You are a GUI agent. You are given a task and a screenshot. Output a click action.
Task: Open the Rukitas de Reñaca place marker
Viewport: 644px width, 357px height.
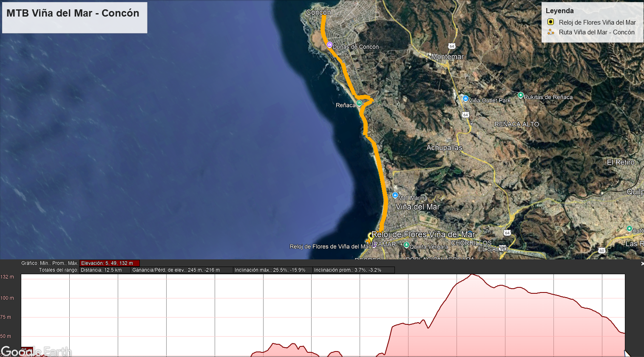520,95
